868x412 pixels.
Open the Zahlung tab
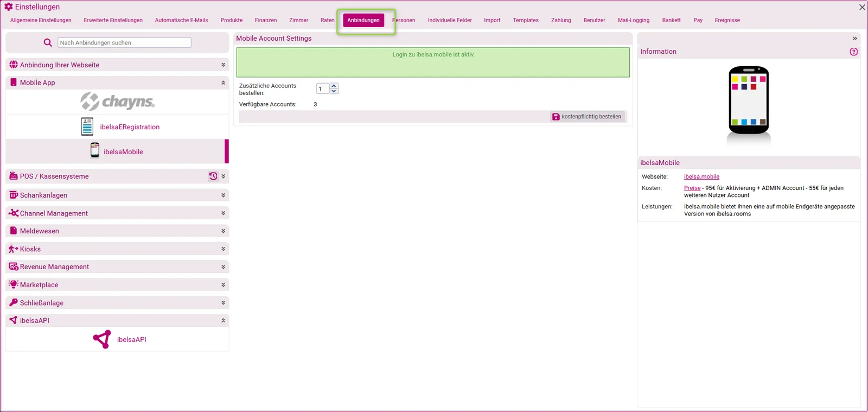click(x=561, y=20)
